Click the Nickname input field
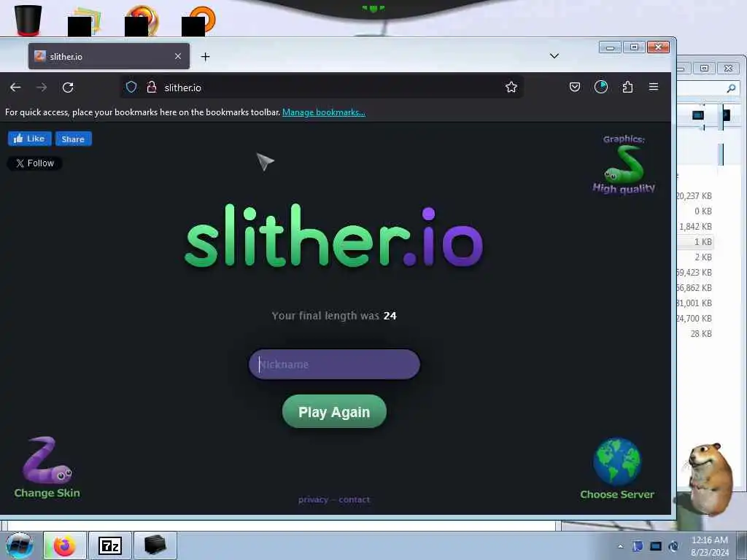The height and width of the screenshot is (560, 747). [x=334, y=365]
